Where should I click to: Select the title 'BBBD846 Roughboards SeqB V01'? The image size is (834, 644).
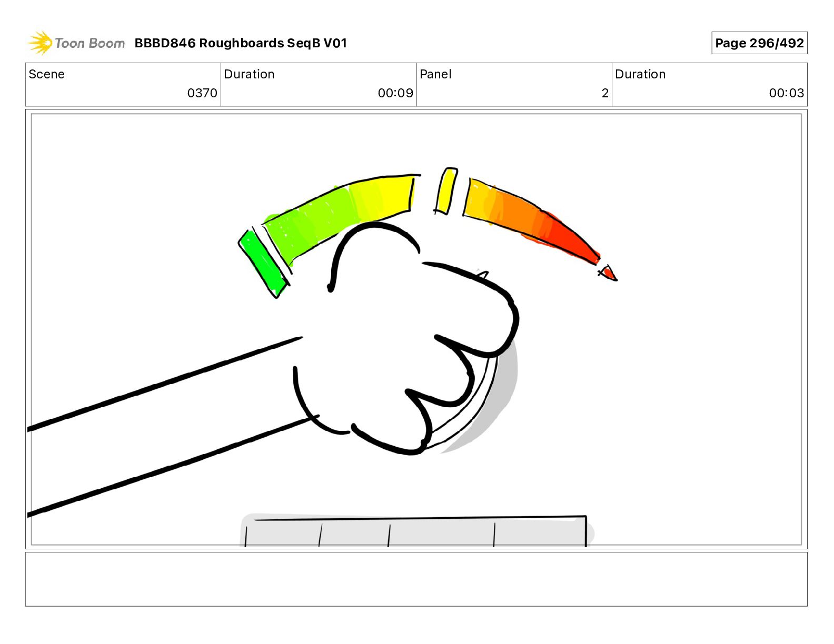pos(241,43)
